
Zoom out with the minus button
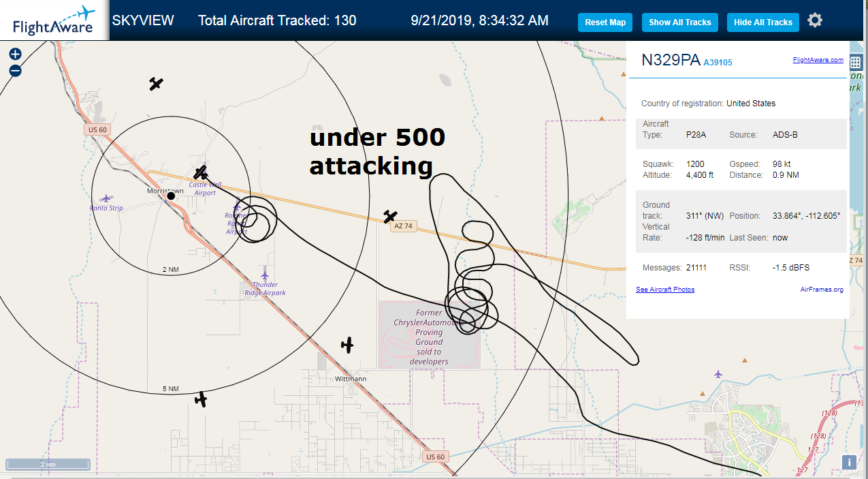(15, 70)
